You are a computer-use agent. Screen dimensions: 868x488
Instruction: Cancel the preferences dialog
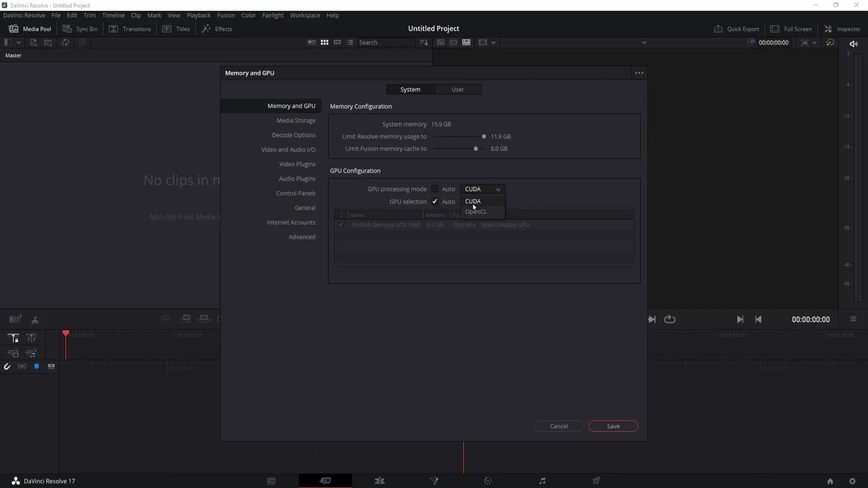tap(559, 426)
